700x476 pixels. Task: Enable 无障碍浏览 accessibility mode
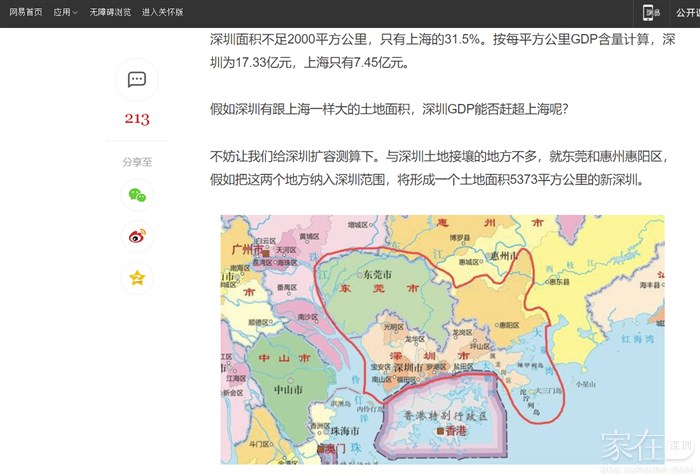click(x=110, y=13)
